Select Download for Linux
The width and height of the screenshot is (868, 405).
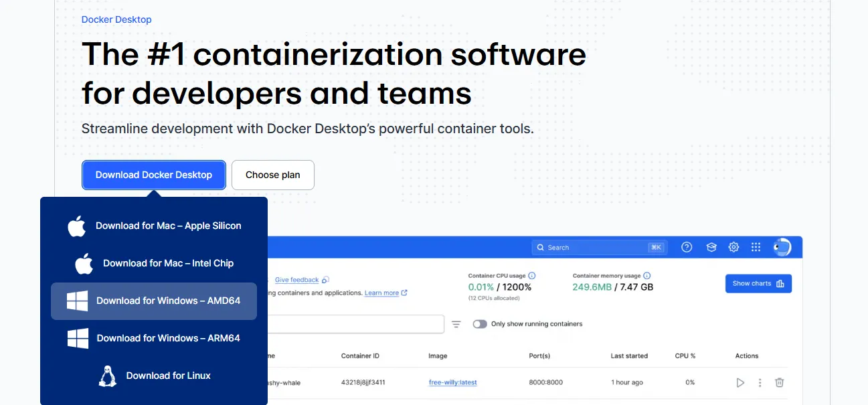154,376
